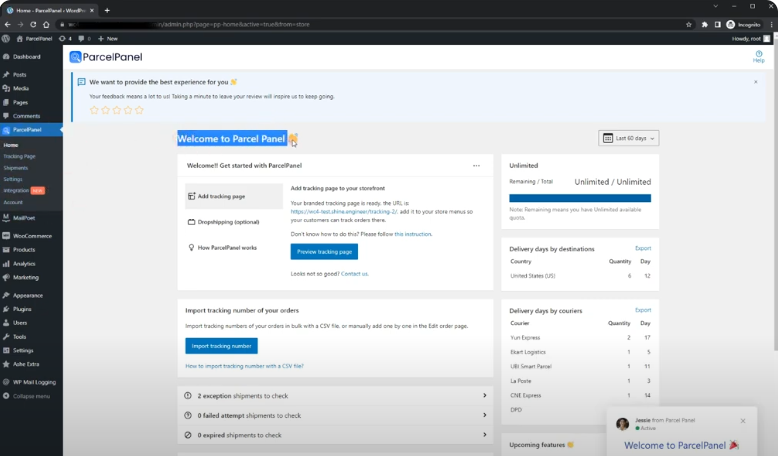Select ParcelPanel menu in sidebar
Screen dimensions: 782x456
click(31, 130)
